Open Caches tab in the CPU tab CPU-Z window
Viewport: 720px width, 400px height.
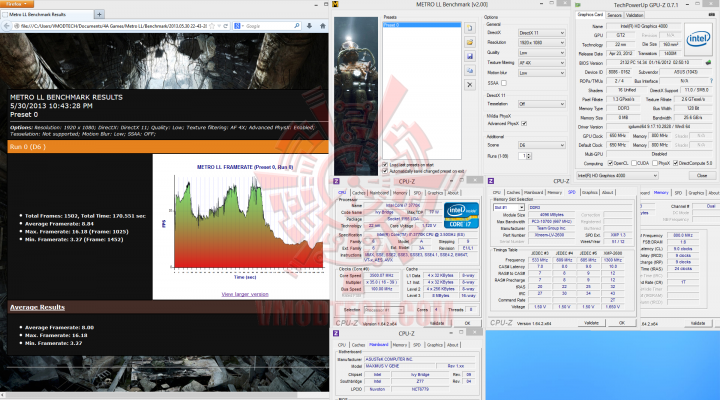359,193
